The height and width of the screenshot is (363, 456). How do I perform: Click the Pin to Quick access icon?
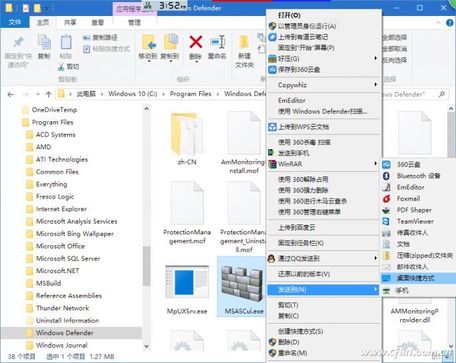18,43
